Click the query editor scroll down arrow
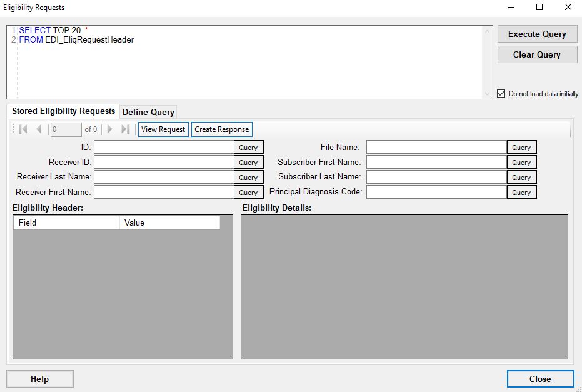 (487, 94)
